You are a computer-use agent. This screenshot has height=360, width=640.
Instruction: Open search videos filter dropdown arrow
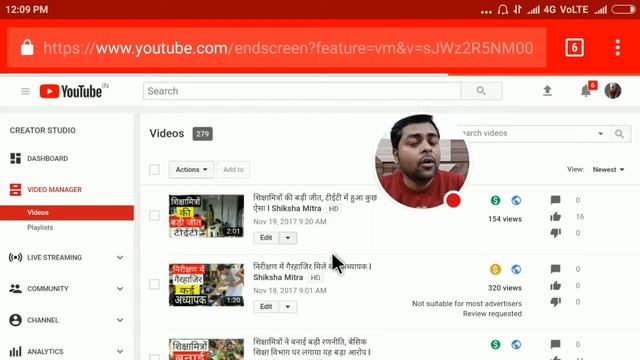click(600, 133)
